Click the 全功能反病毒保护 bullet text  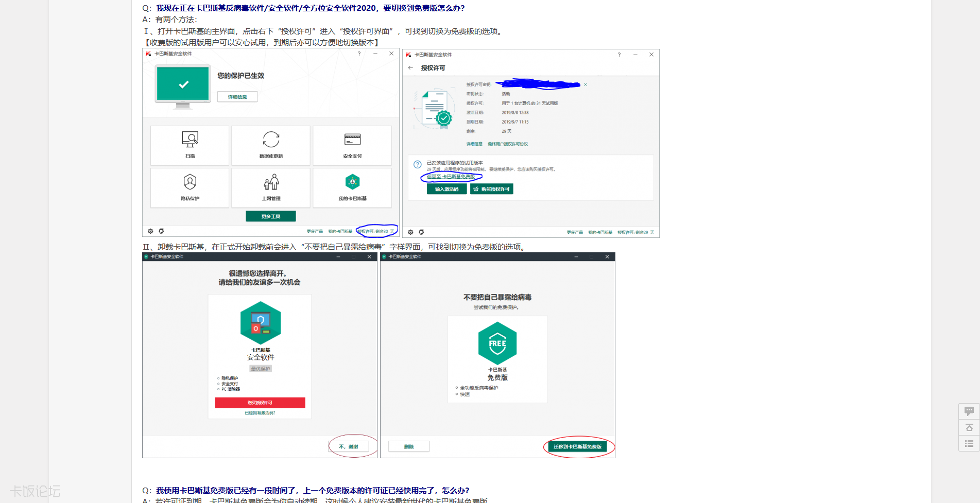pyautogui.click(x=479, y=388)
